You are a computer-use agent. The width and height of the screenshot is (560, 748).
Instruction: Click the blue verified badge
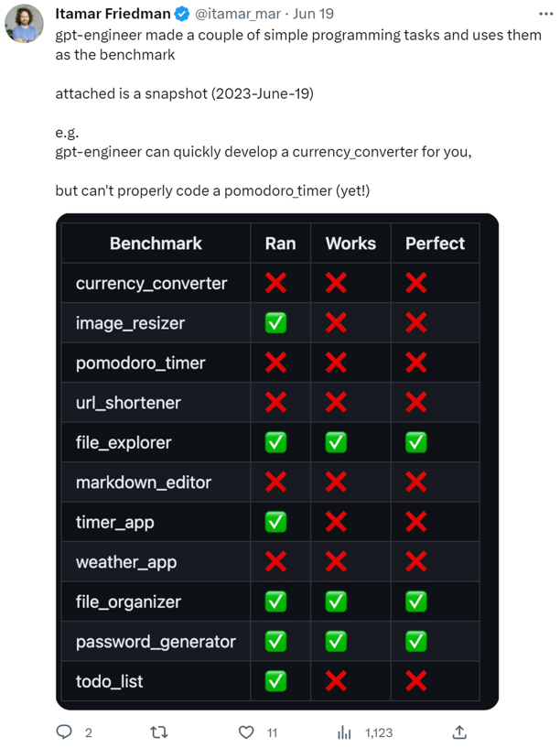[x=181, y=14]
